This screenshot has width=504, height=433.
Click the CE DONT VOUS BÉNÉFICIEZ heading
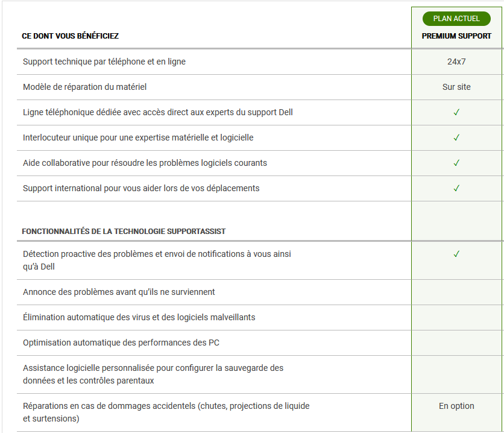(x=70, y=36)
